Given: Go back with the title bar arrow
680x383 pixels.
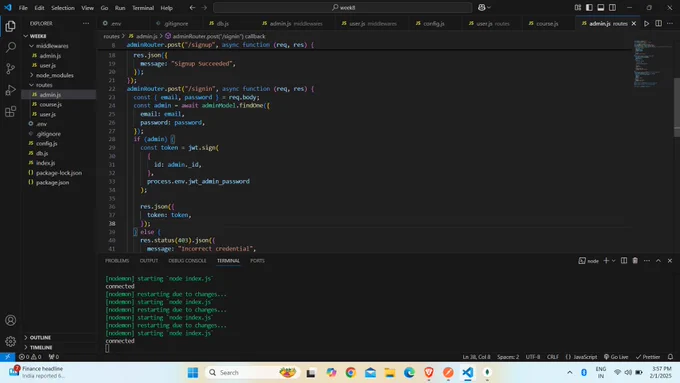Looking at the screenshot, I should (x=192, y=7).
